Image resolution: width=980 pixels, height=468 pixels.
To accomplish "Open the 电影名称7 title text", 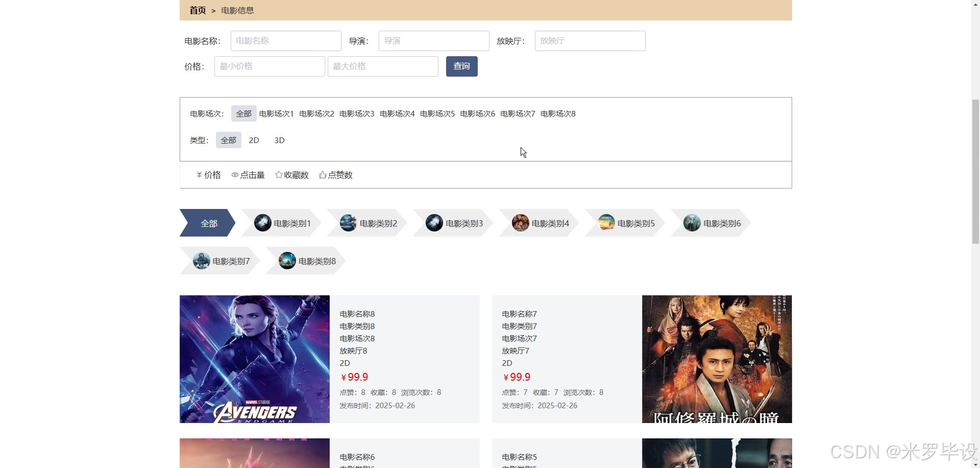I will (520, 314).
